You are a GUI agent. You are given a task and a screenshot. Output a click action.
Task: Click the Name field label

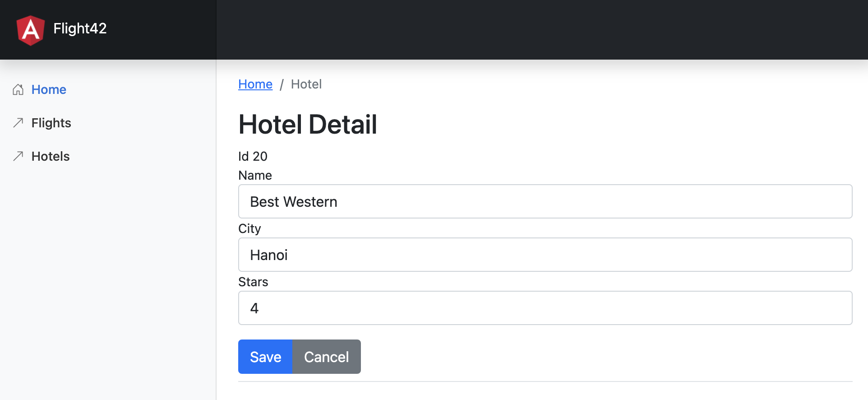point(255,175)
